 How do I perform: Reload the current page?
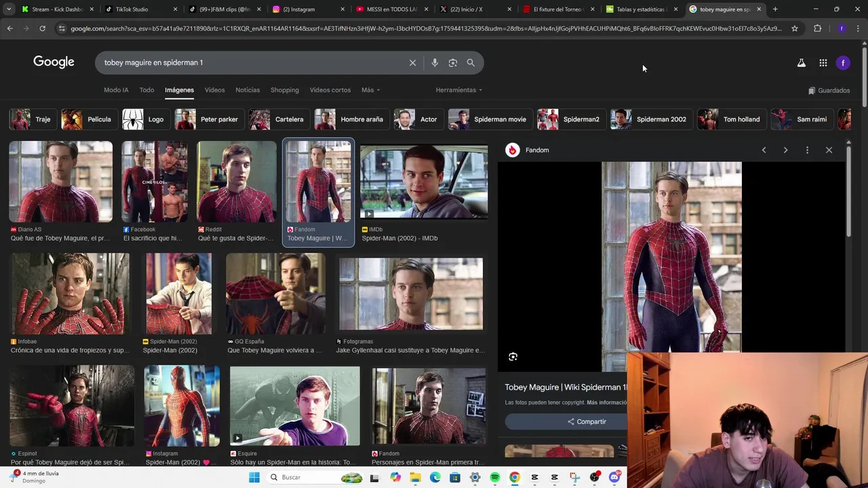pos(42,28)
